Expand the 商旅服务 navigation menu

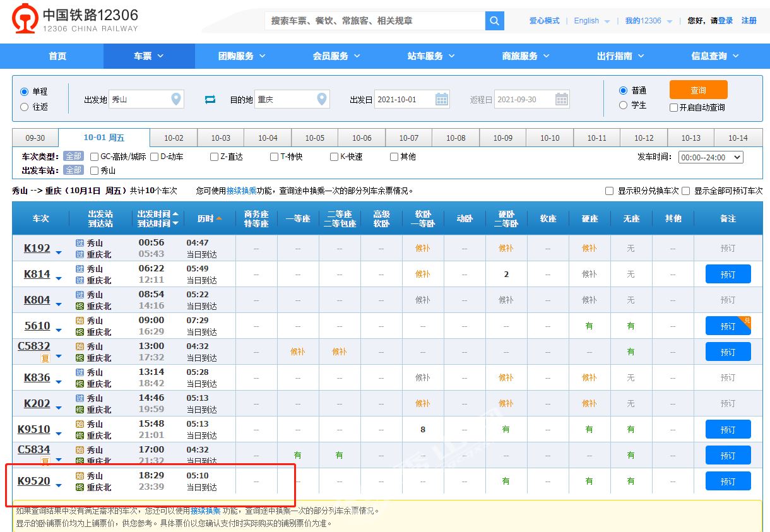(526, 56)
